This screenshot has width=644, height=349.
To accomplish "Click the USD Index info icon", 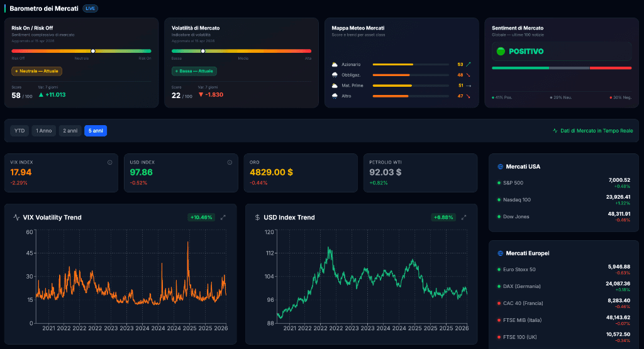I will point(230,162).
